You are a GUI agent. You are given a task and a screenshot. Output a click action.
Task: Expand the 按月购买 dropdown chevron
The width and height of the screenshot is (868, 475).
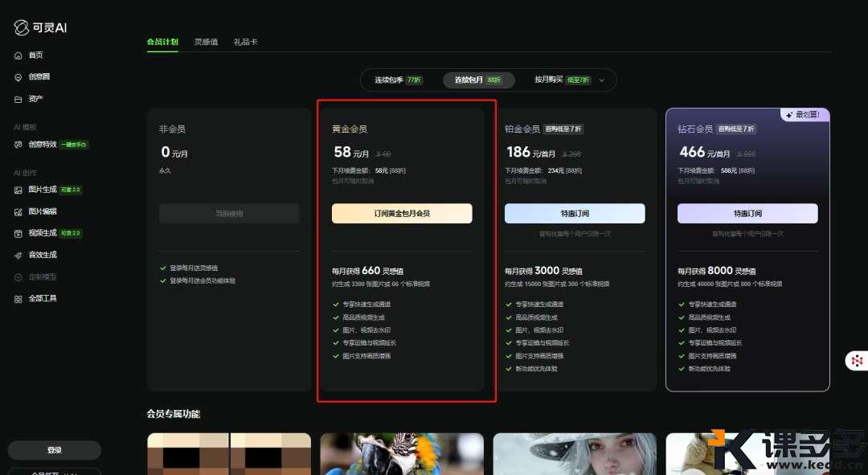[x=602, y=80]
